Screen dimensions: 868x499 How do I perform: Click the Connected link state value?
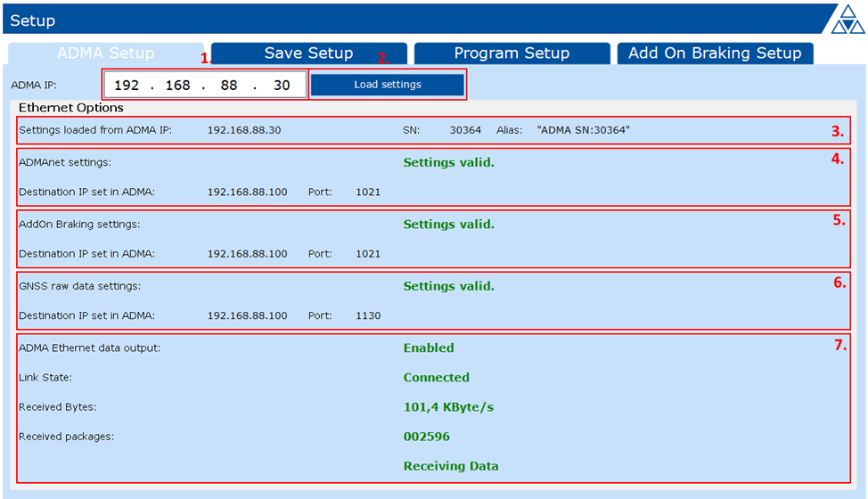coord(436,377)
